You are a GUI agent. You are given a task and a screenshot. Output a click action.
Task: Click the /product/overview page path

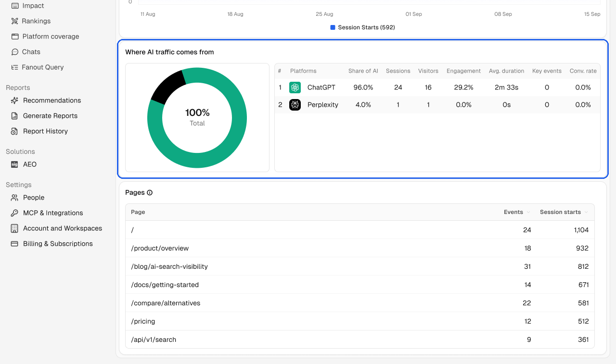pos(160,248)
